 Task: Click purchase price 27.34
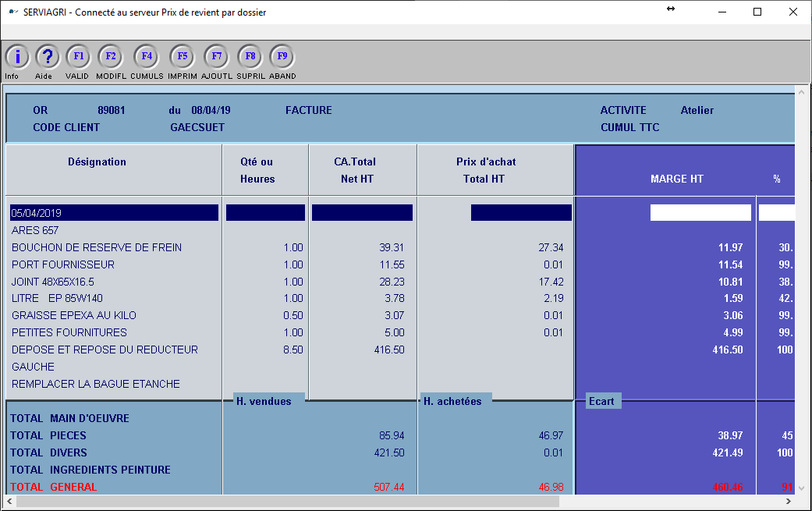click(551, 247)
